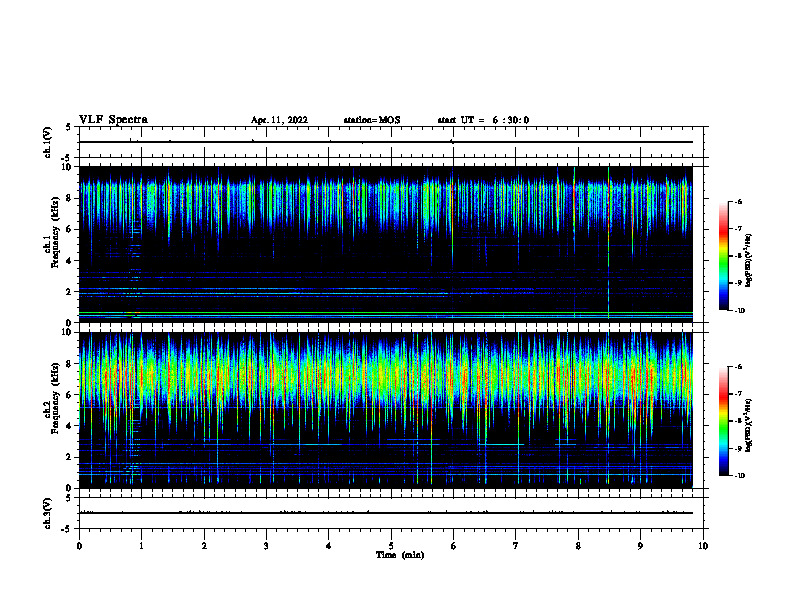Click the ch.2 spectrogram panel
Screen dimensions: 792x612
coord(386,410)
